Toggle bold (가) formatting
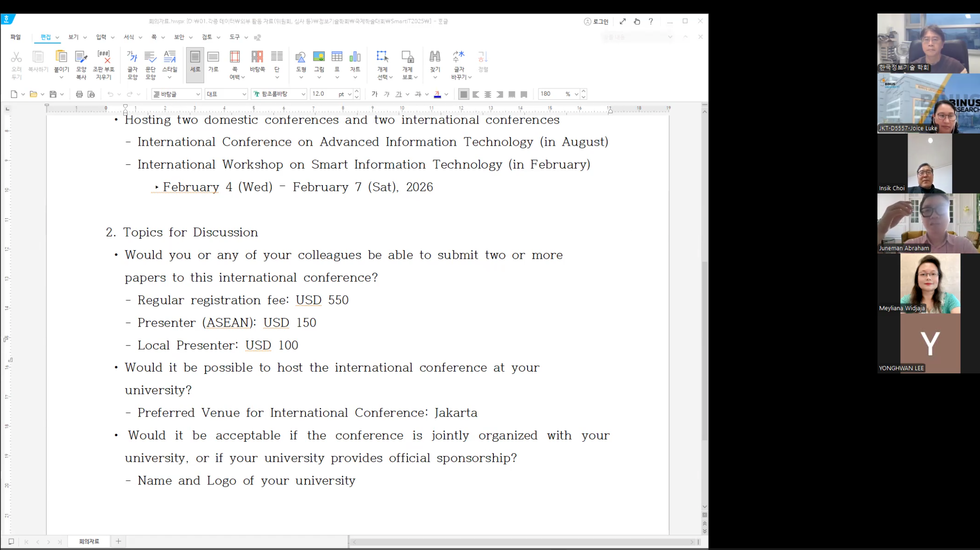This screenshot has width=980, height=550. coord(374,94)
